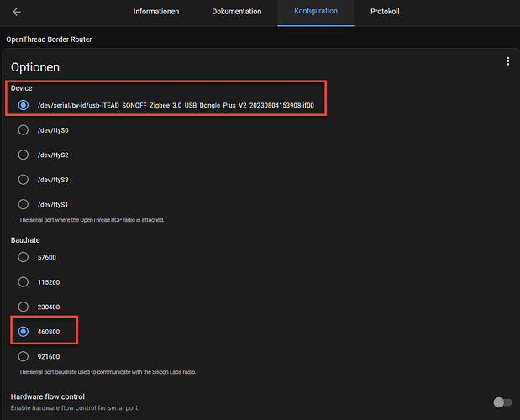
Task: Click the Optionen heading
Action: point(34,66)
